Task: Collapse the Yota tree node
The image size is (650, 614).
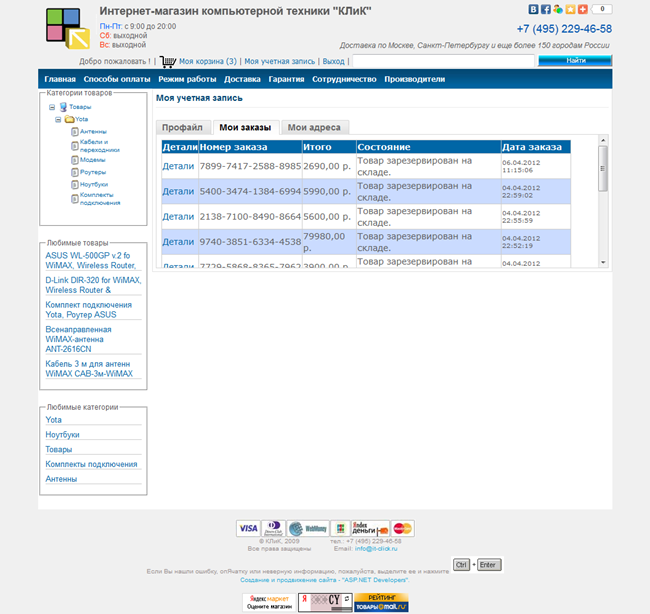Action: tap(58, 120)
